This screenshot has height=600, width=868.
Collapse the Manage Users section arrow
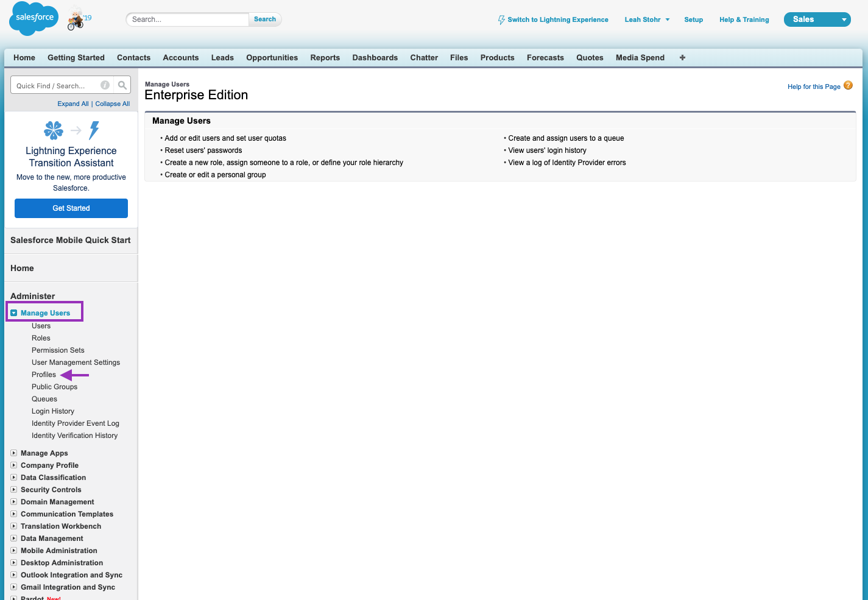[14, 313]
